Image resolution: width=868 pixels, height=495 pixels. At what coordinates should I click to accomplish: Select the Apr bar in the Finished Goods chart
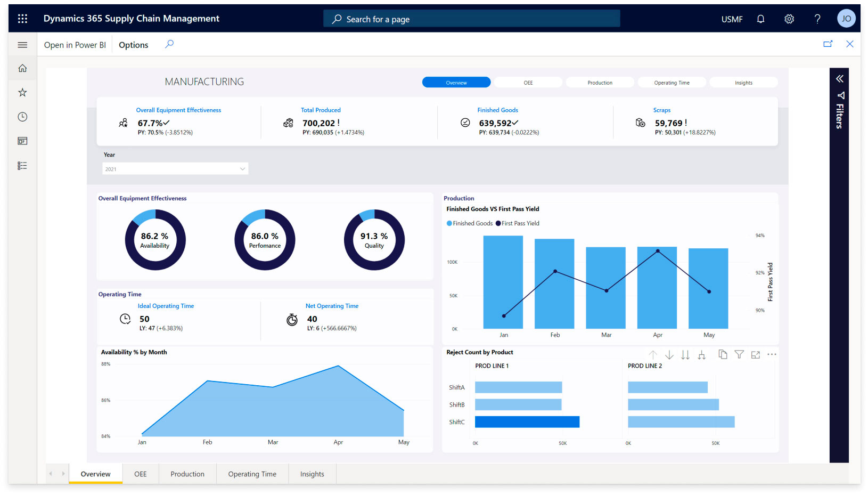657,288
